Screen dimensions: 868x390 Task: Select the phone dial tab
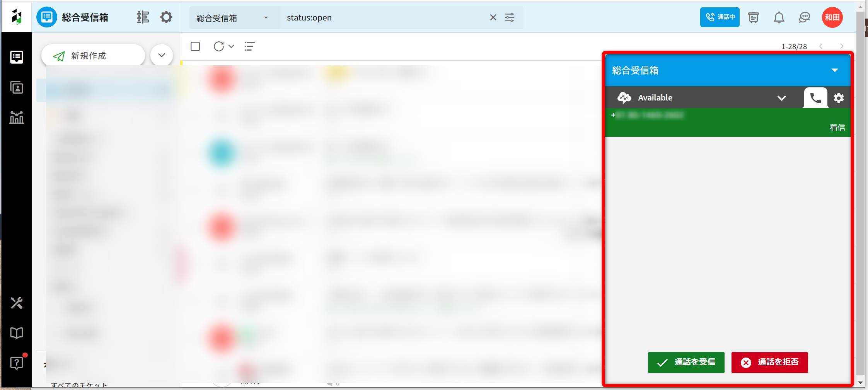click(815, 98)
